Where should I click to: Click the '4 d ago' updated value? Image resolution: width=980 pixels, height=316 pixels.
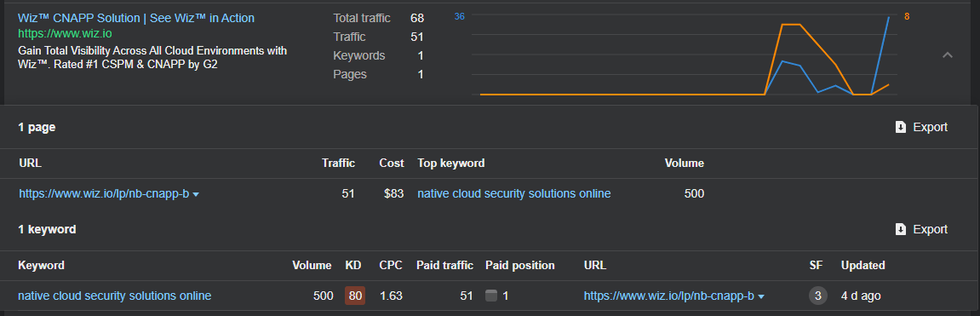861,296
